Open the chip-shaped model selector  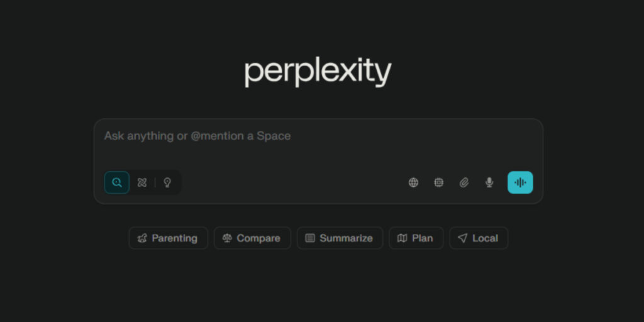click(438, 182)
